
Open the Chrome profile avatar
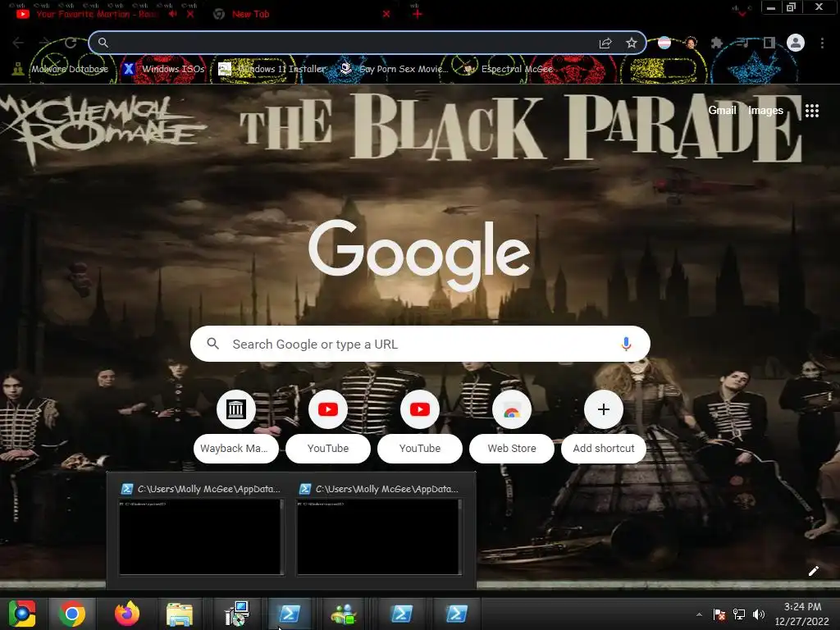click(x=796, y=43)
